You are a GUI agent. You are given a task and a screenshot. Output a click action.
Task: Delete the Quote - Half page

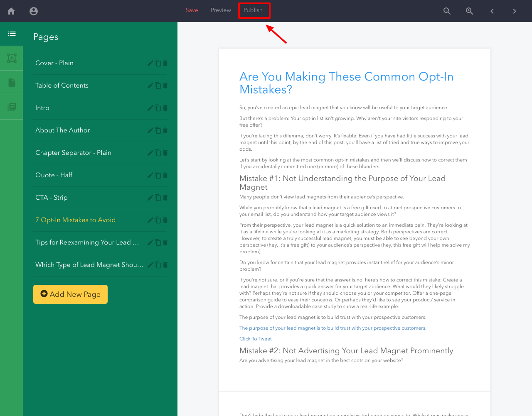[x=165, y=175]
